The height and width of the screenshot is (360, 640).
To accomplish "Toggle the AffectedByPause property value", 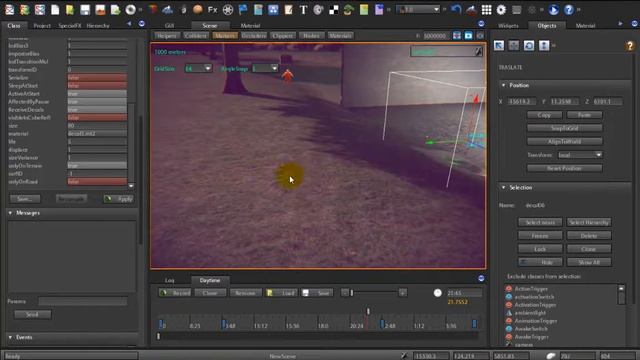I will click(97, 102).
